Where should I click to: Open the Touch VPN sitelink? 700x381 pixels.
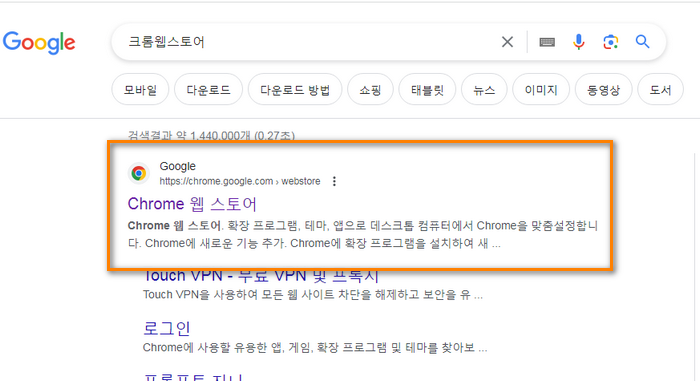(261, 276)
